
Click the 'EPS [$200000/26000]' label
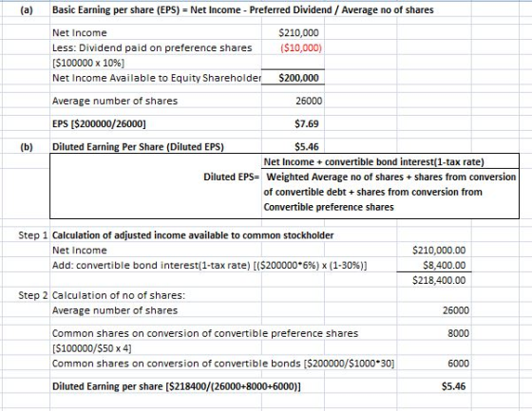(x=99, y=123)
